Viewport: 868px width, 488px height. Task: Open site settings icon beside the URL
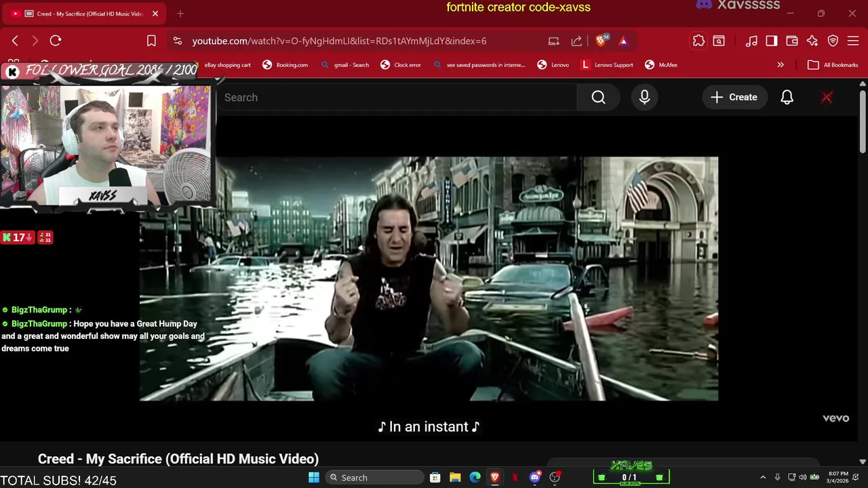coord(178,41)
